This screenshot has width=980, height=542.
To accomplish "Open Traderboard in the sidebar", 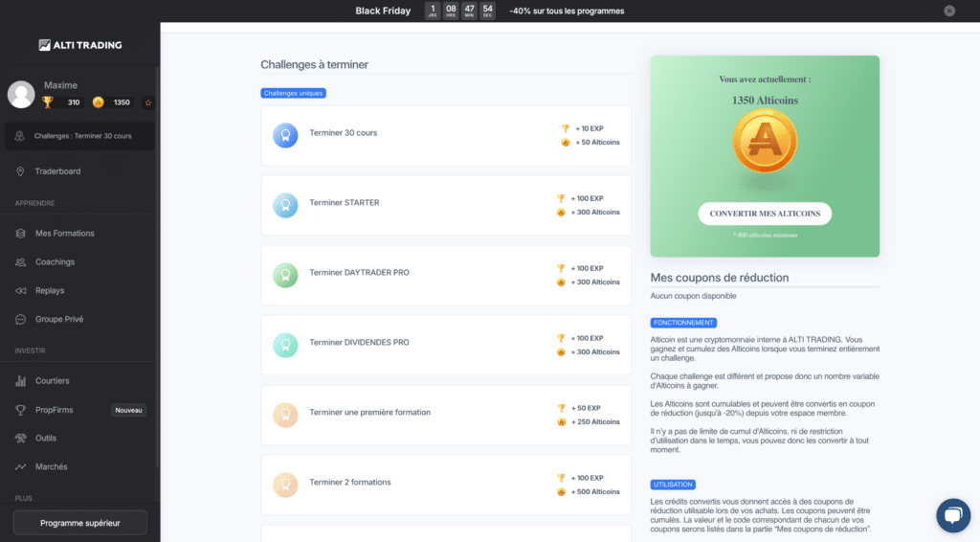I will pos(57,171).
